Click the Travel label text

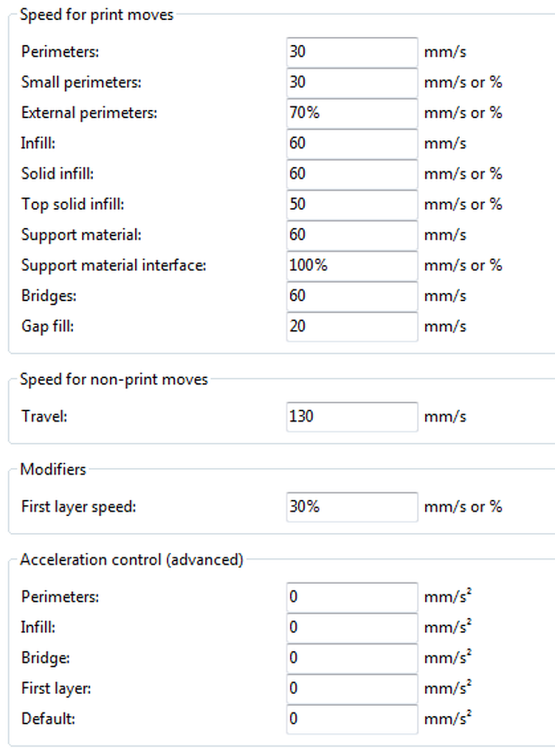point(44,416)
